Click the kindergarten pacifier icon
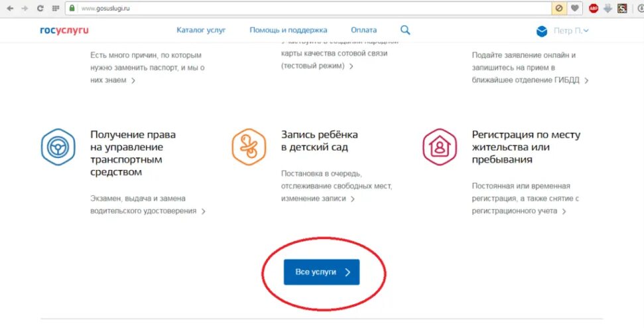 (x=249, y=147)
